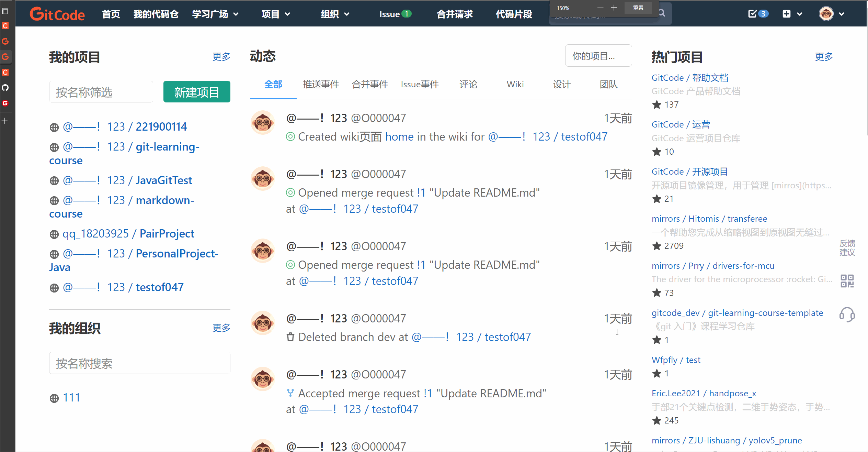868x452 pixels.
Task: Click the plus create-new icon
Action: coord(787,14)
